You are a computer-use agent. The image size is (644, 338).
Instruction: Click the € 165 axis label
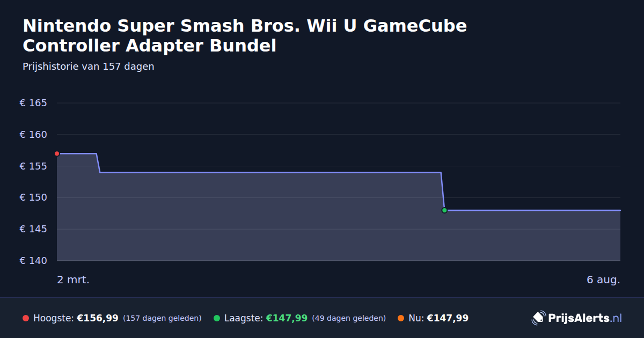click(x=33, y=103)
